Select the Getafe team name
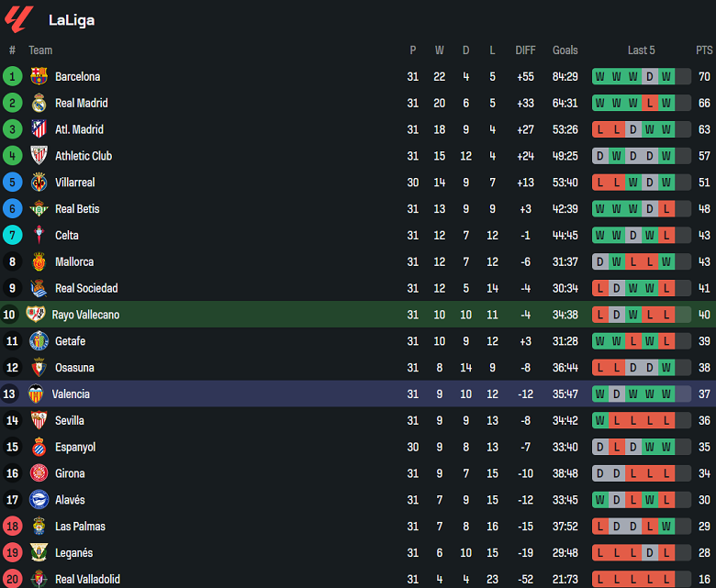The image size is (716, 588). pos(73,341)
